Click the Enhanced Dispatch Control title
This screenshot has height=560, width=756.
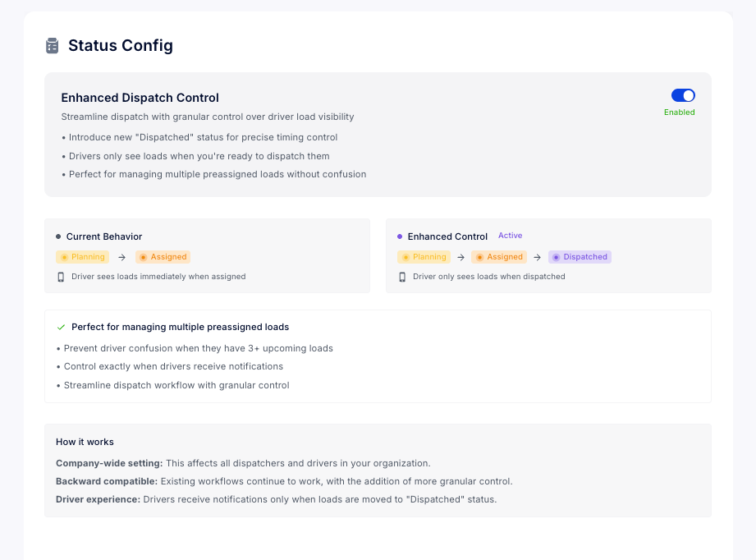point(140,98)
